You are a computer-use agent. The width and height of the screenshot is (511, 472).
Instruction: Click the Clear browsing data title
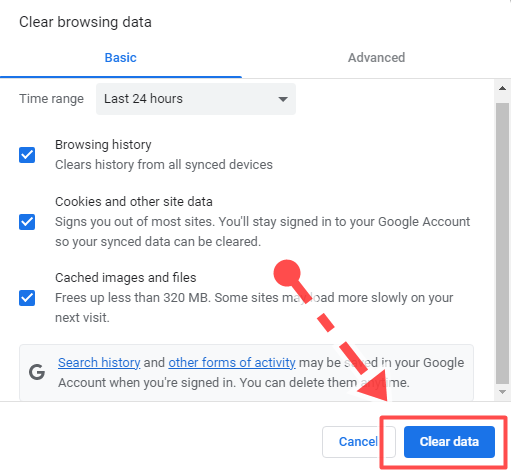85,22
